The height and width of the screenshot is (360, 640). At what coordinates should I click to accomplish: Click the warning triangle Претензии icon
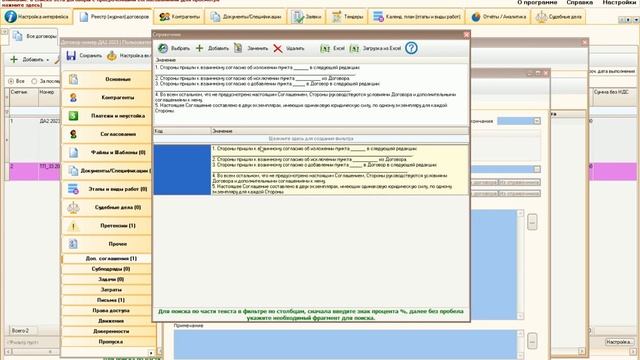click(73, 226)
